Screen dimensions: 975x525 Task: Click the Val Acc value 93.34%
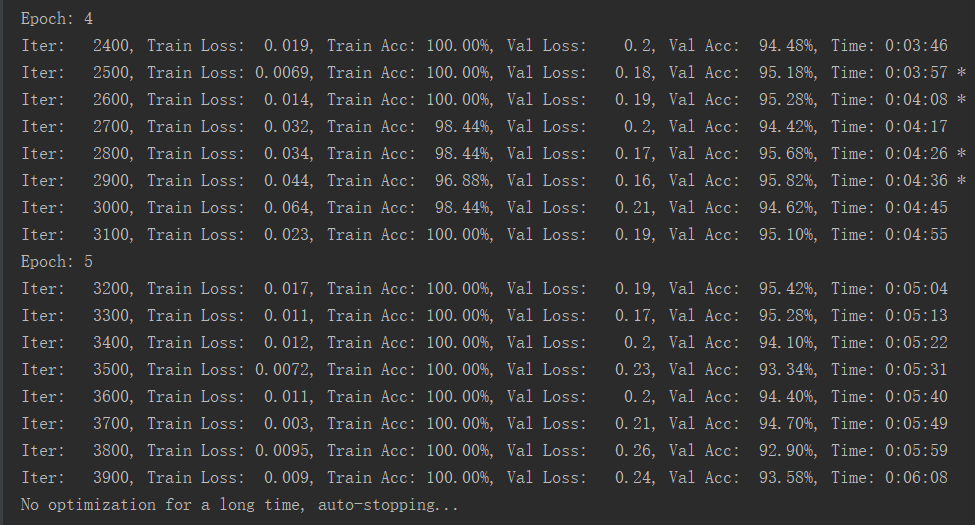[x=788, y=369]
